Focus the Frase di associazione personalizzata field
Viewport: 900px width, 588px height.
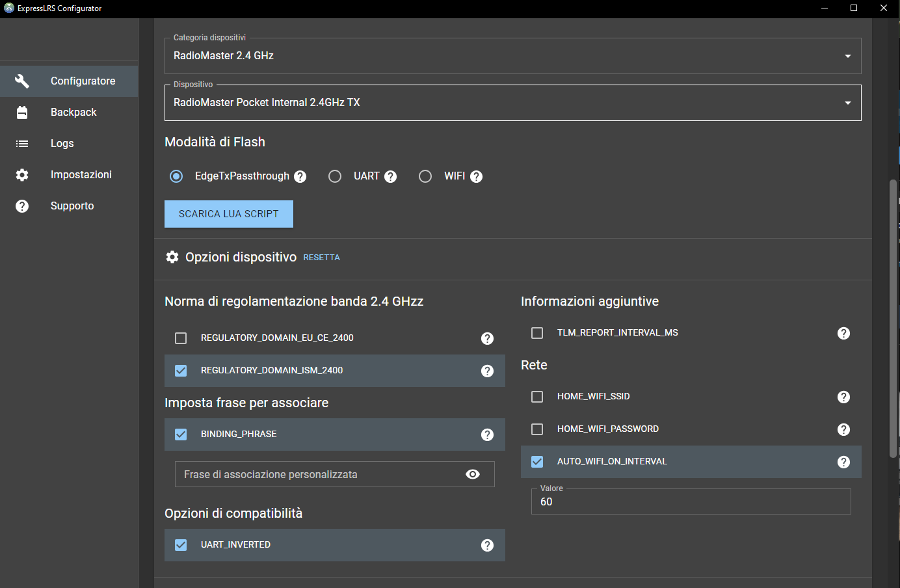[335, 474]
